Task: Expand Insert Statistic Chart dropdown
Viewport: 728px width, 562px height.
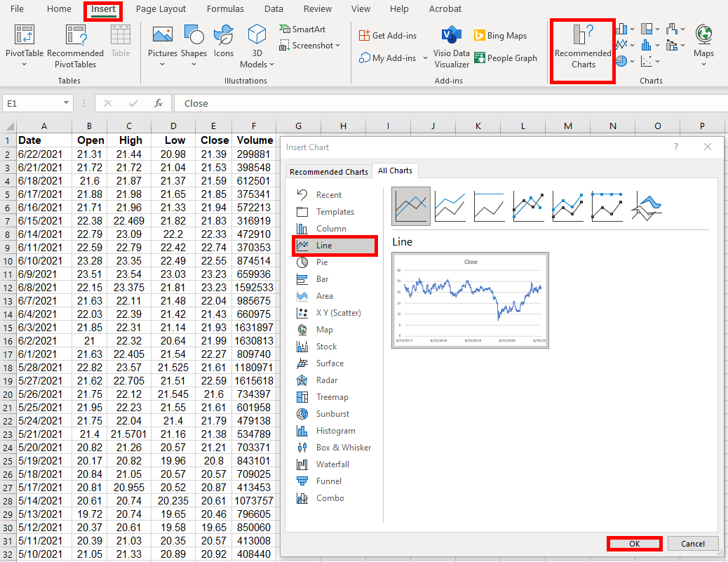Action: [x=657, y=45]
